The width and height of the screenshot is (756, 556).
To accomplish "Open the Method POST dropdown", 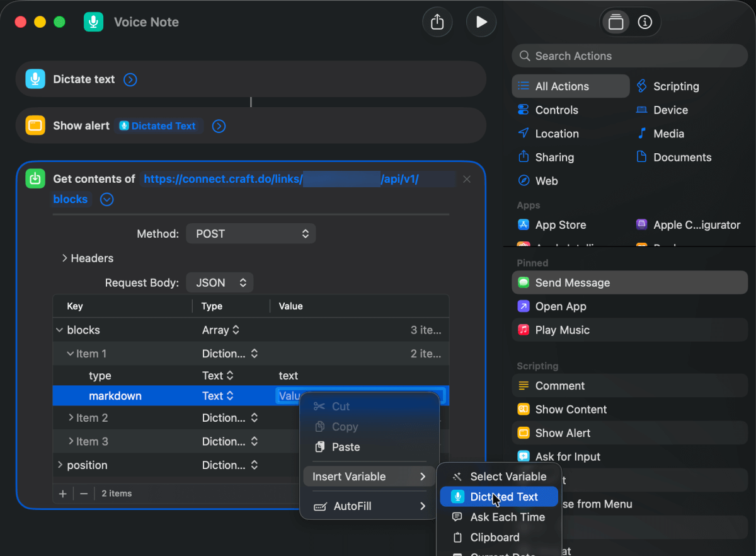I will pos(251,233).
